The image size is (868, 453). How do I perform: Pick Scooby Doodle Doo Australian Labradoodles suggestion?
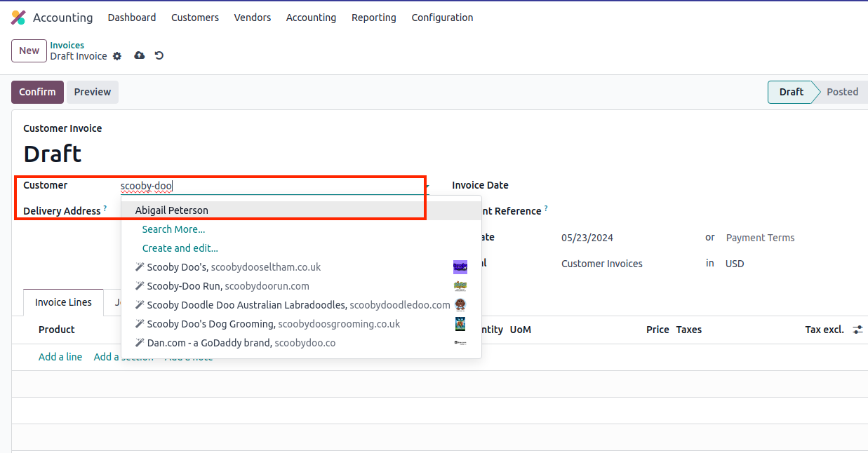302,305
